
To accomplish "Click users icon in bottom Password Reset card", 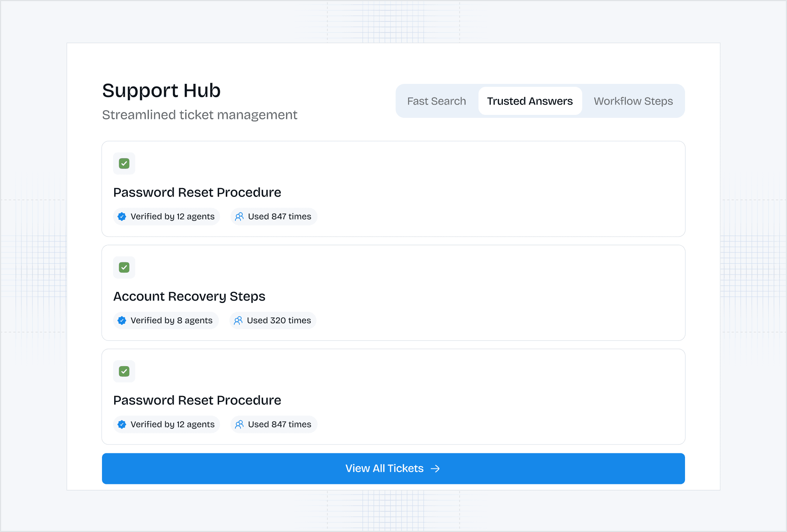I will (x=239, y=424).
